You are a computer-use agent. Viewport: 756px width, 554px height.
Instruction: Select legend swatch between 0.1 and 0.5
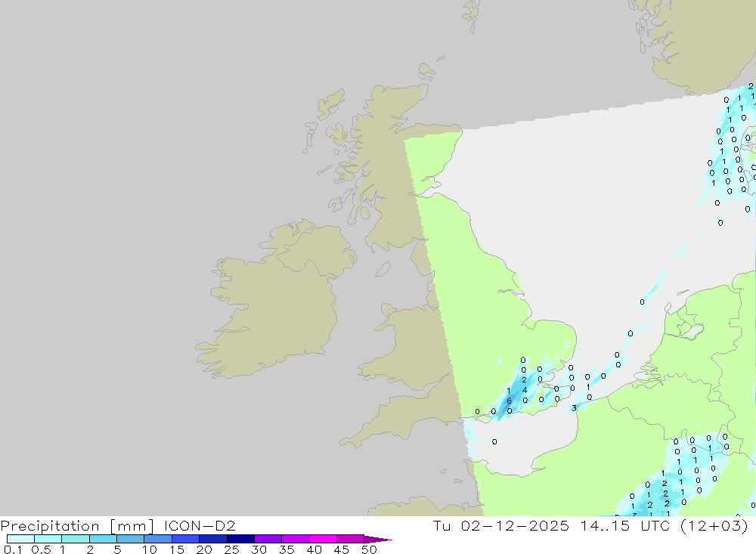[20, 539]
